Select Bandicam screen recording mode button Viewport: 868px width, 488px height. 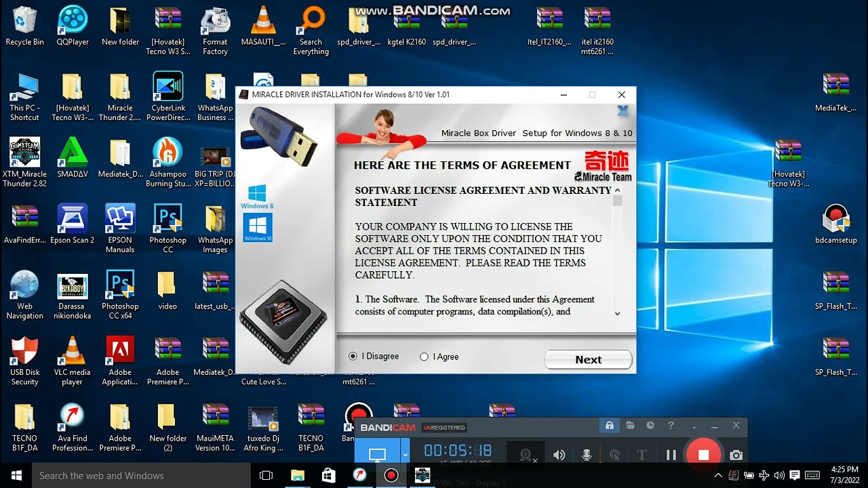[377, 455]
